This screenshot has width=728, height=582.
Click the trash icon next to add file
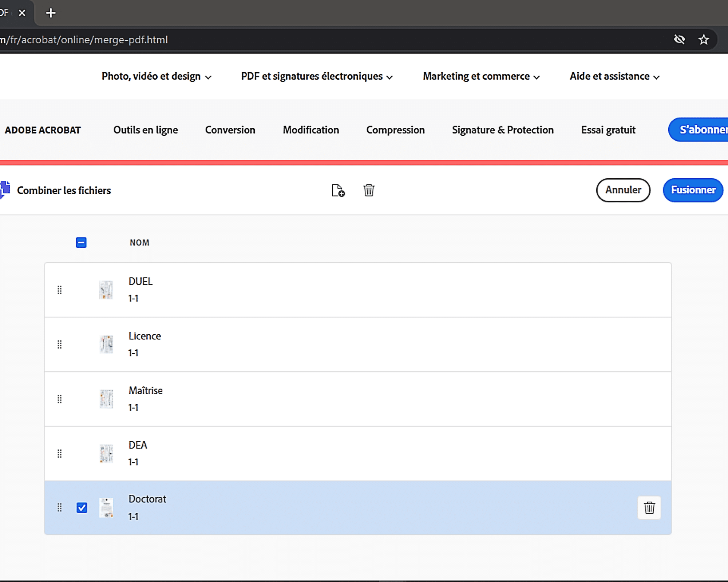[x=369, y=190]
